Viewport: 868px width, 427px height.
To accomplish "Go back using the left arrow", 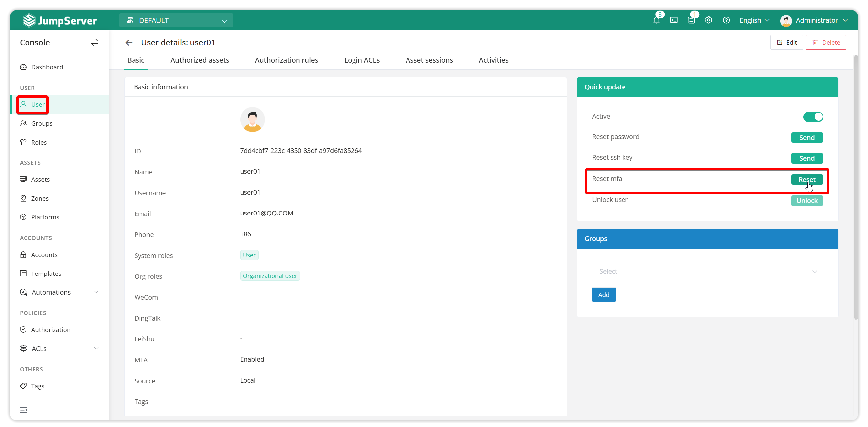I will [129, 43].
